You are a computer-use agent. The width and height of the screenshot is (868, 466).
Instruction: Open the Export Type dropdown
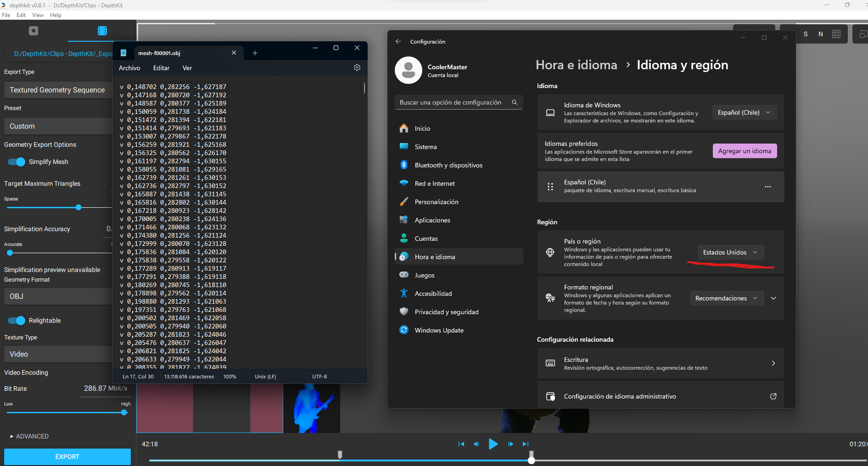point(57,90)
